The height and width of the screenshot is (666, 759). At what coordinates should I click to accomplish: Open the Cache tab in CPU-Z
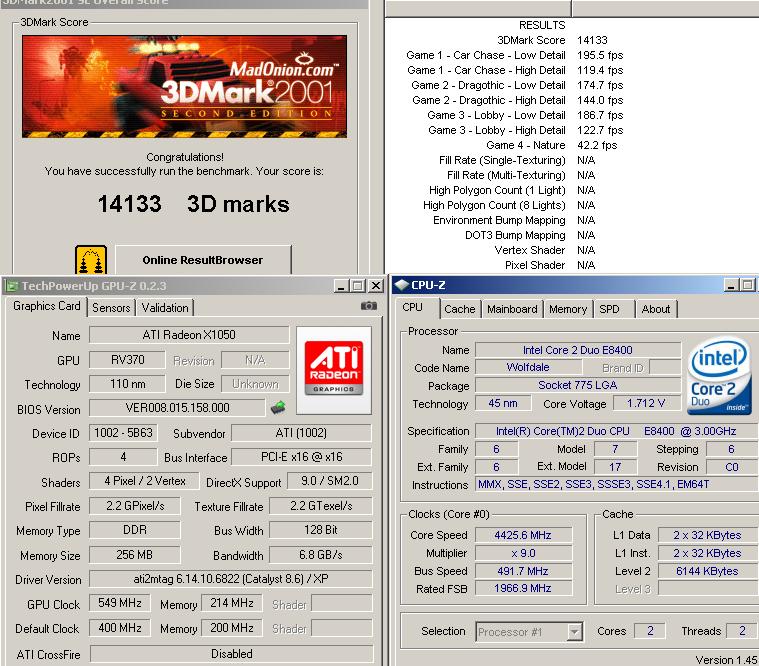point(459,309)
